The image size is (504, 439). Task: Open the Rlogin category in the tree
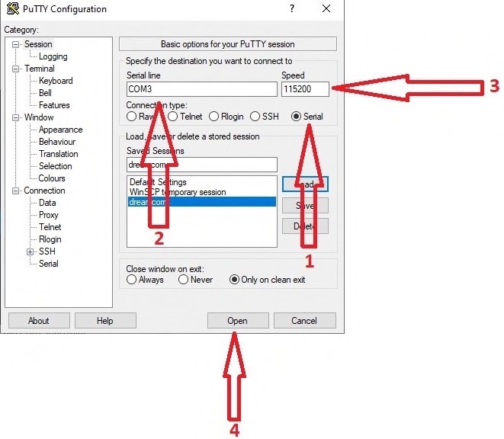click(x=50, y=239)
